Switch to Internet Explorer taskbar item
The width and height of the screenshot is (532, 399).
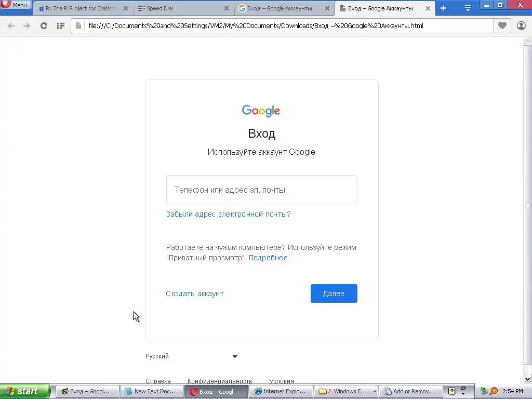click(x=281, y=391)
